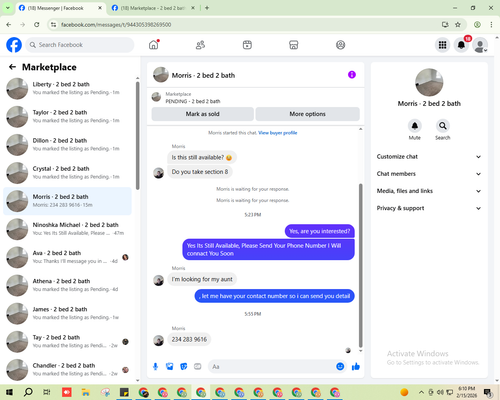This screenshot has width=500, height=400.
Task: Open Crystal - 2 bed 2 bath chat
Action: point(68,173)
